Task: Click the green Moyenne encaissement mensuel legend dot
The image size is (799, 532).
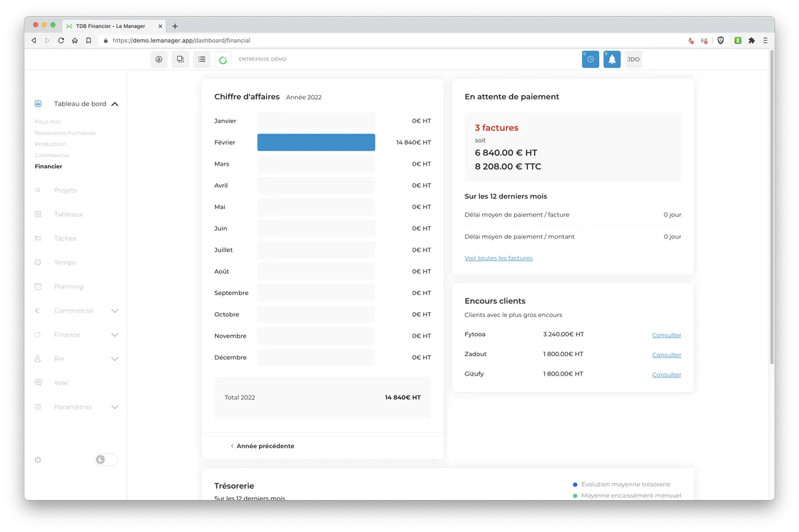Action: [x=575, y=496]
